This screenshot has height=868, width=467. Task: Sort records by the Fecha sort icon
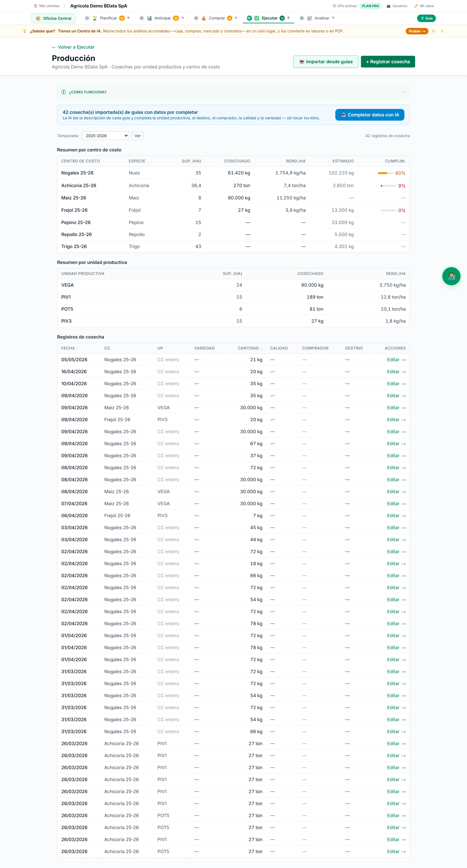(x=78, y=348)
